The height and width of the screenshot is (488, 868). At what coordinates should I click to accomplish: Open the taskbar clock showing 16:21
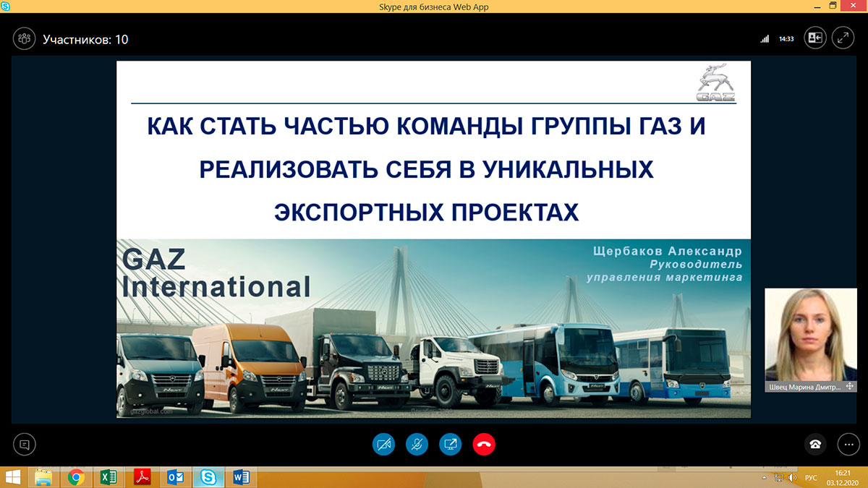coord(843,477)
